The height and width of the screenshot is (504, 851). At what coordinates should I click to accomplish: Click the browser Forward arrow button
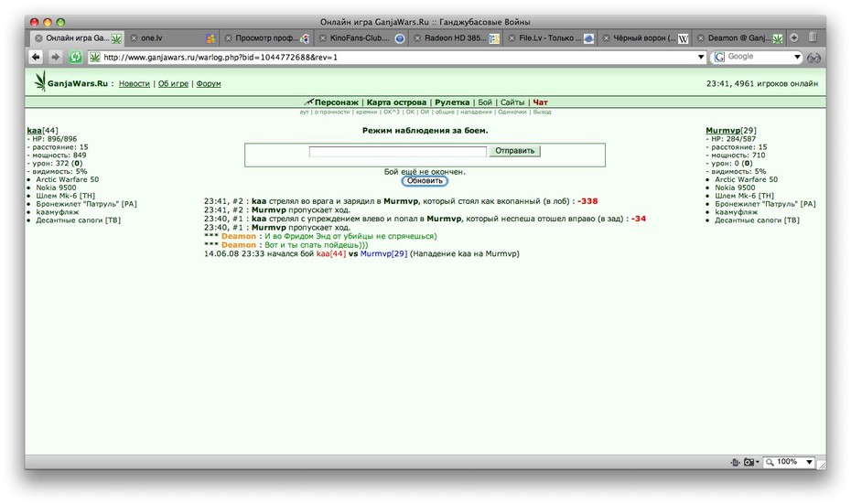[x=55, y=57]
